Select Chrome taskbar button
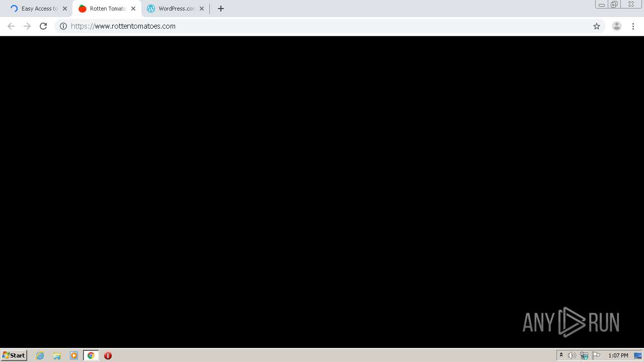 click(x=91, y=355)
